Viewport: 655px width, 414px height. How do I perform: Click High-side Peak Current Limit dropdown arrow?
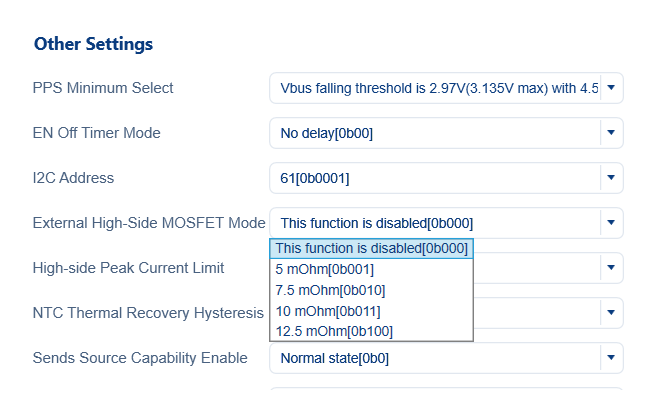pyautogui.click(x=611, y=268)
